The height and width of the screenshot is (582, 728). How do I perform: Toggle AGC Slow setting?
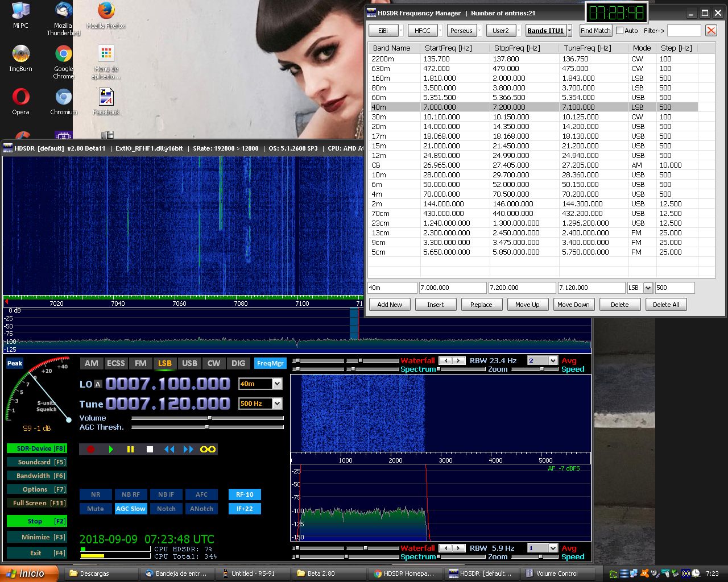pyautogui.click(x=131, y=509)
